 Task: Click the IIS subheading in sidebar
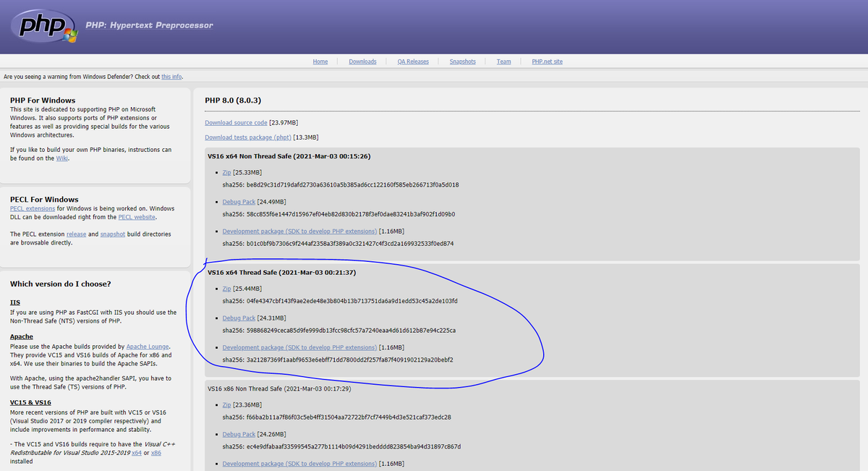click(15, 302)
